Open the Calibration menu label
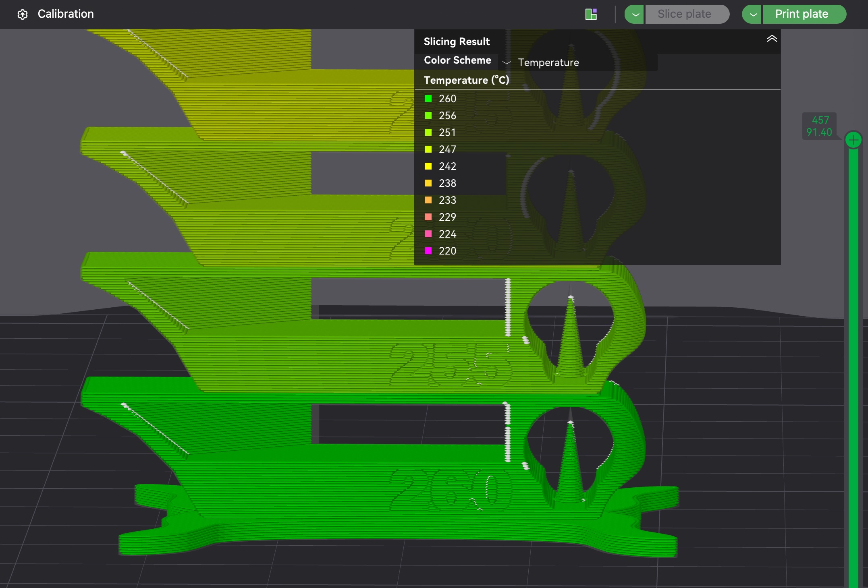The height and width of the screenshot is (588, 868). [66, 14]
